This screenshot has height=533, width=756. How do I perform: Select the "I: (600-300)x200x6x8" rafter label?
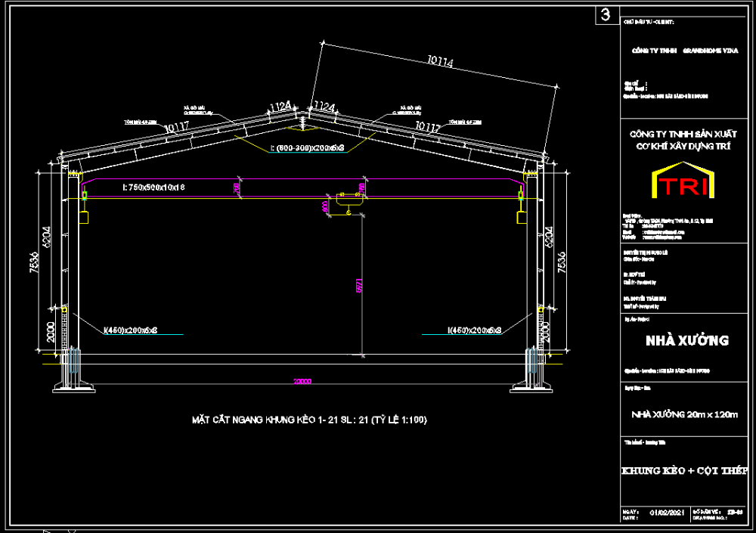click(307, 148)
